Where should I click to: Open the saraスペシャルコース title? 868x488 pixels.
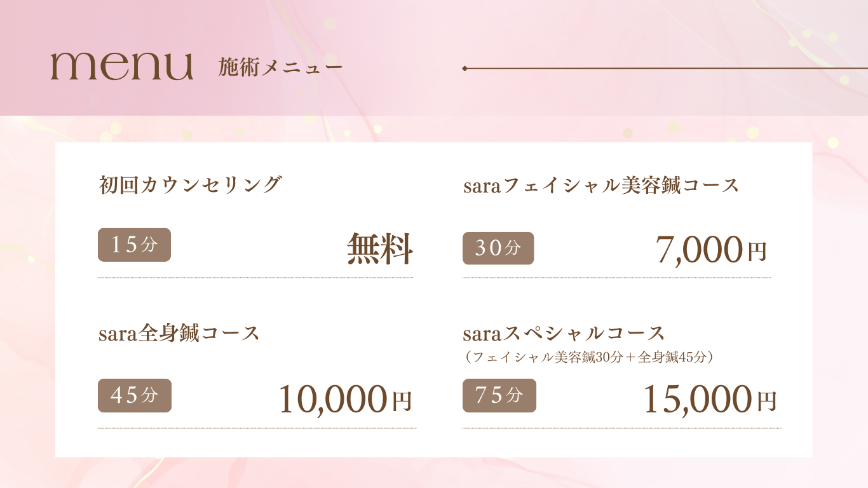click(564, 333)
